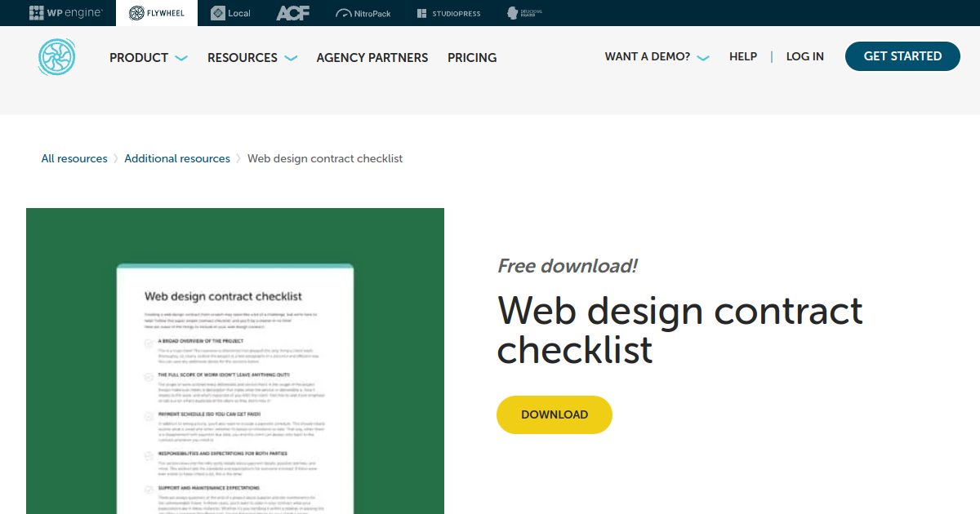Open the checklist preview image
Image resolution: width=980 pixels, height=514 pixels.
235,361
